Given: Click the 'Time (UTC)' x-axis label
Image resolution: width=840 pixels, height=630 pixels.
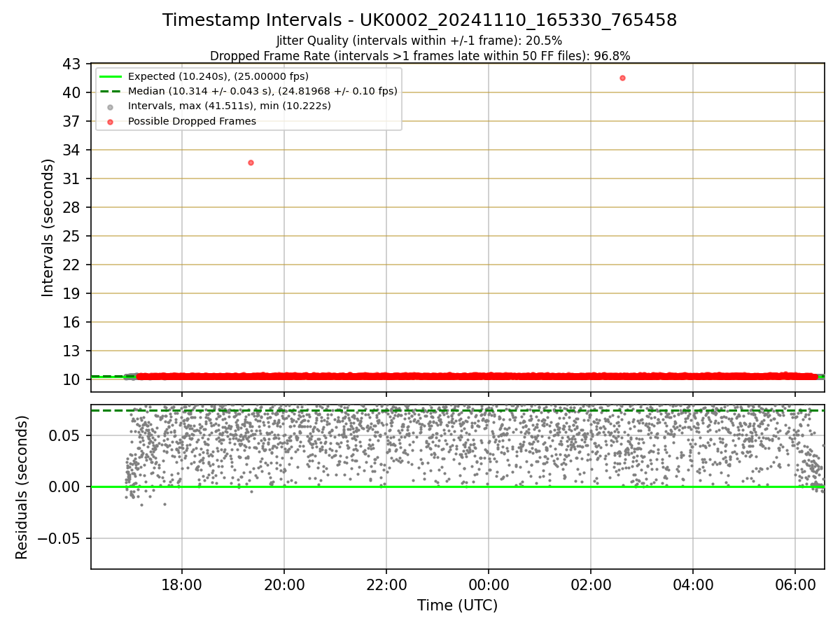Looking at the screenshot, I should (x=457, y=605).
